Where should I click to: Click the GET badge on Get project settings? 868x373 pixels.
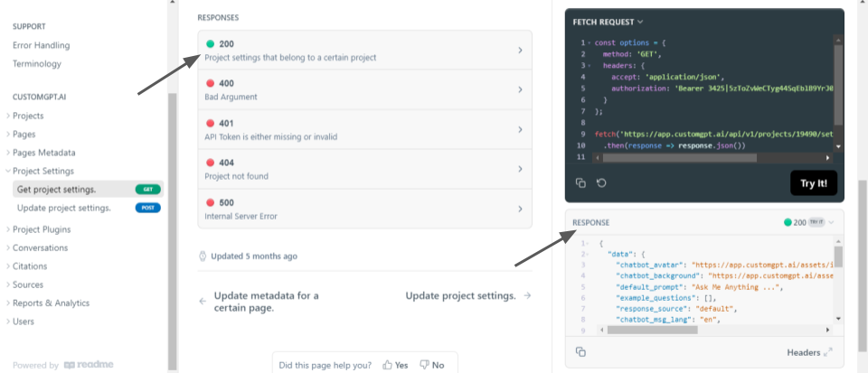(147, 189)
